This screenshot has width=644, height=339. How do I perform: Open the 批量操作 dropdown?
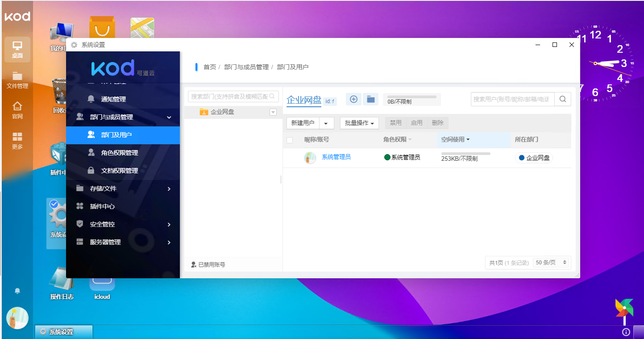point(359,123)
